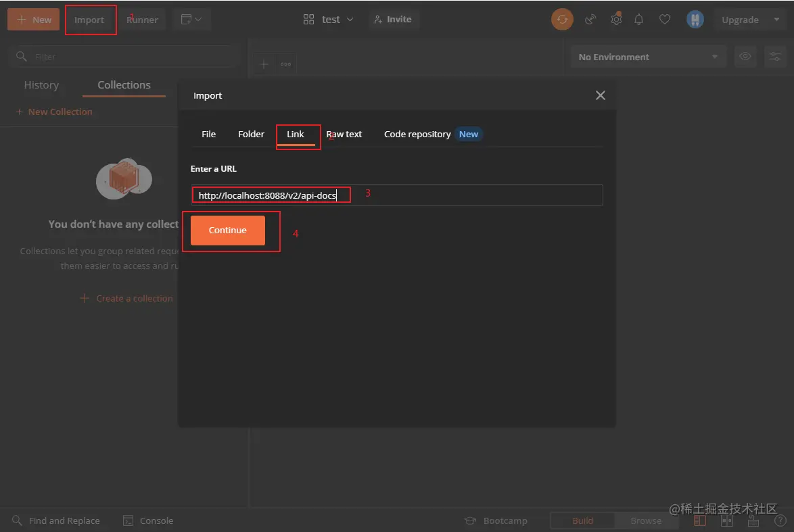Image resolution: width=794 pixels, height=532 pixels.
Task: Click the New button in header
Action: point(33,20)
